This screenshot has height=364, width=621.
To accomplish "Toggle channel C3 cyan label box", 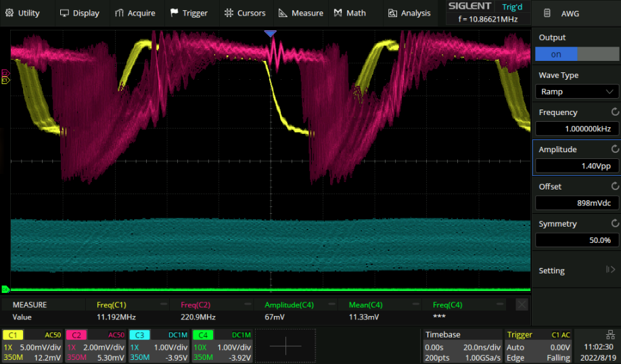I will point(139,335).
